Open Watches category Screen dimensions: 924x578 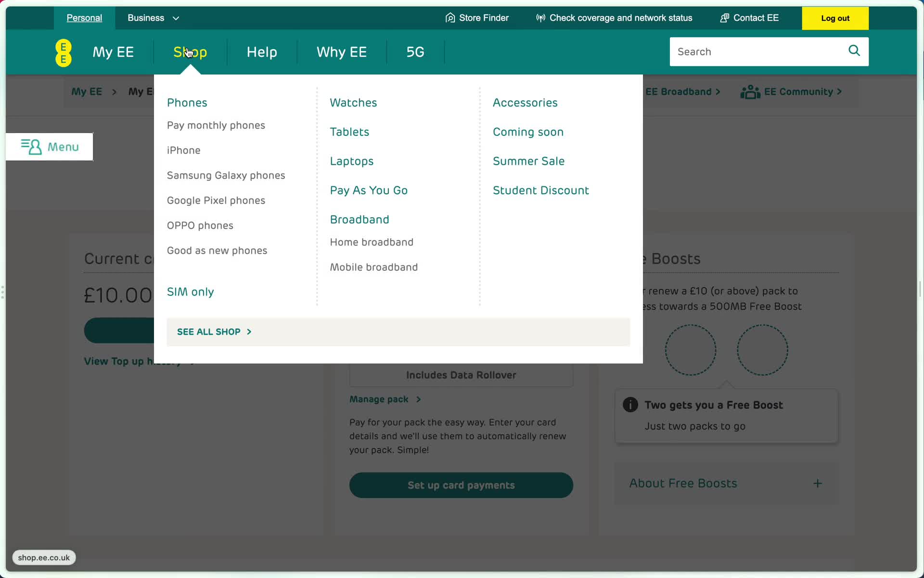[353, 103]
